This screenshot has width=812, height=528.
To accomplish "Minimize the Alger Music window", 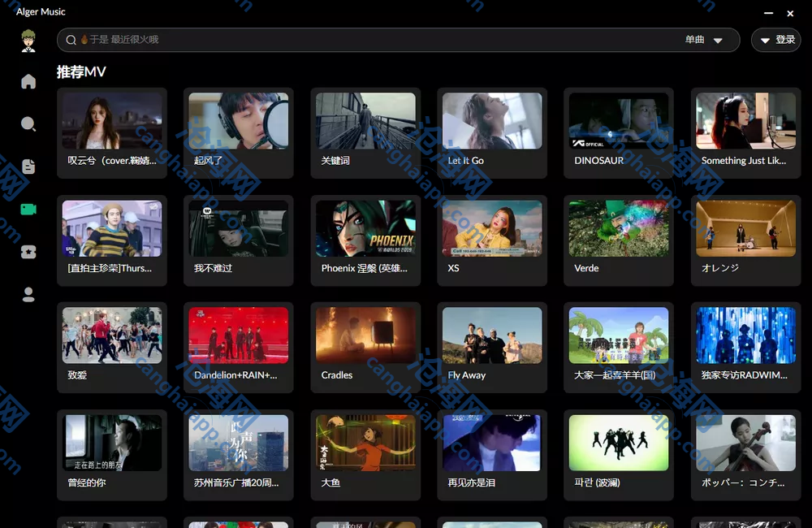I will (769, 13).
